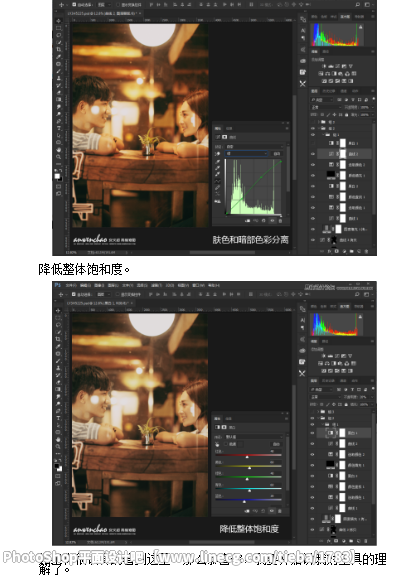
Task: Clip adjustment to layer in lower Properties footer
Action: [247, 511]
